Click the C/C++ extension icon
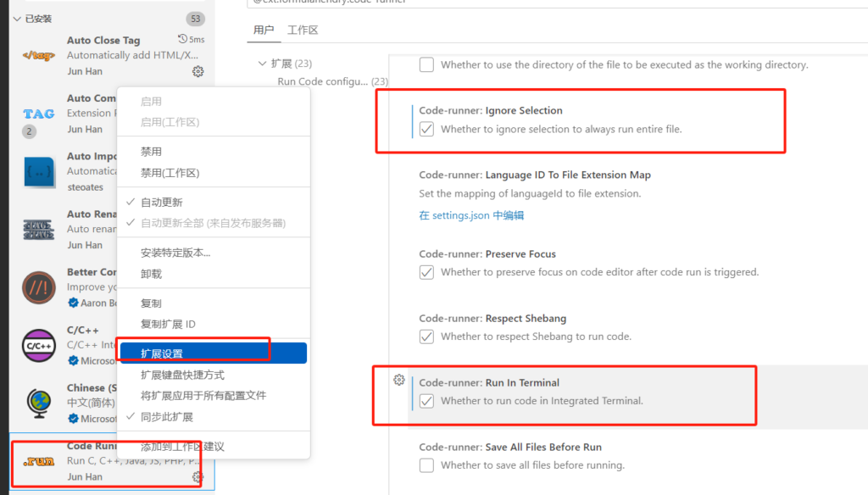868x495 pixels. click(x=39, y=345)
